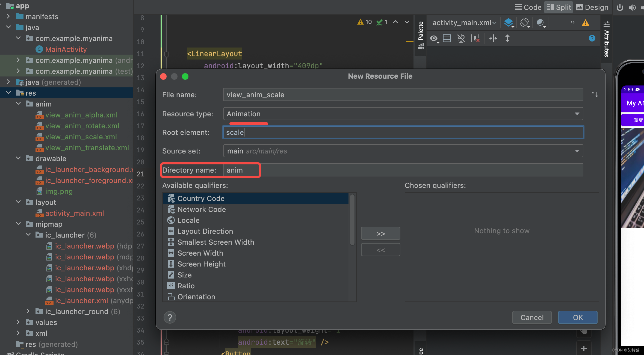Click the Clear All Constraints icon
This screenshot has width=644, height=355.
tap(476, 39)
